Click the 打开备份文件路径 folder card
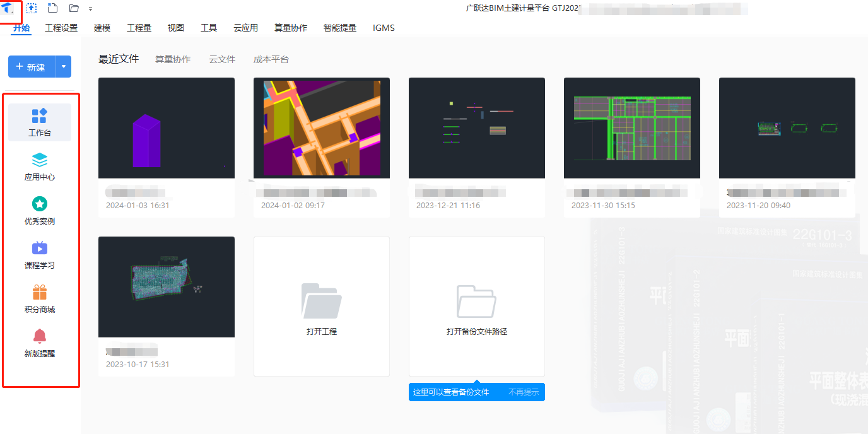This screenshot has width=868, height=434. click(x=477, y=307)
